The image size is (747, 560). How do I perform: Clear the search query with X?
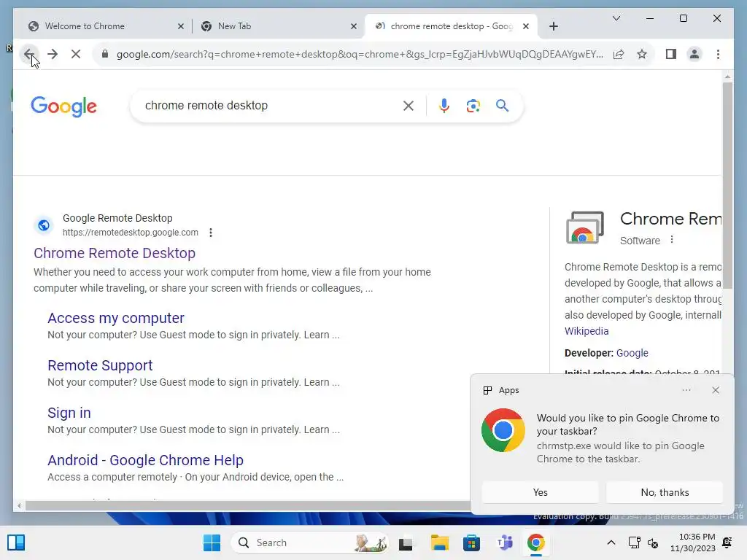[x=409, y=105]
